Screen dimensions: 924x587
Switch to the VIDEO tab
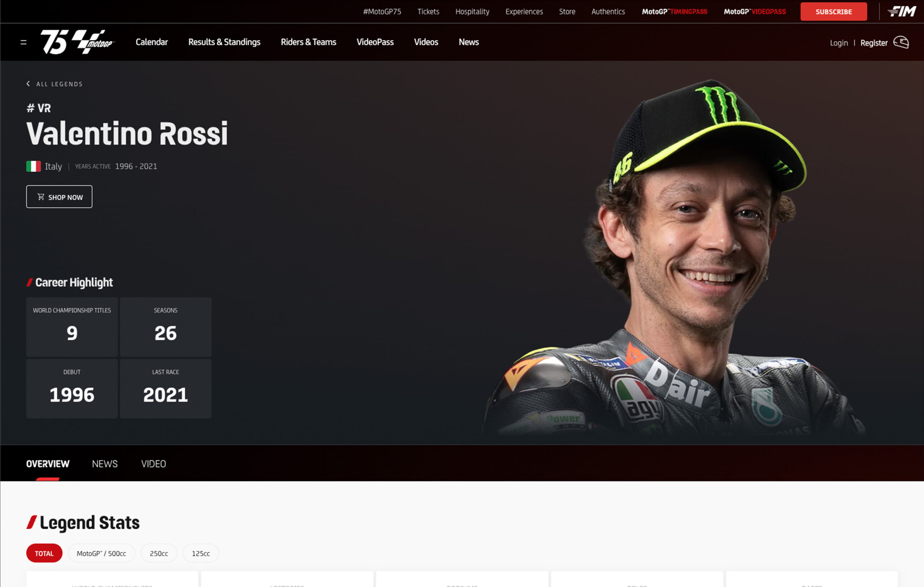pos(153,464)
